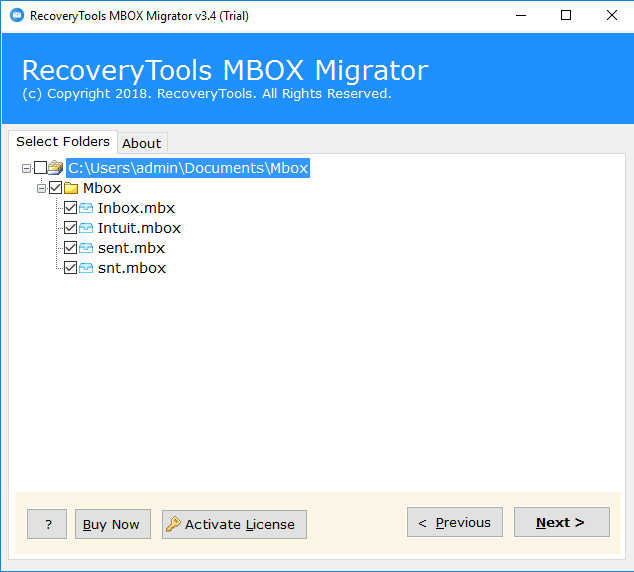
Task: Uncheck the Intuit.mbox checkbox
Action: coord(70,228)
